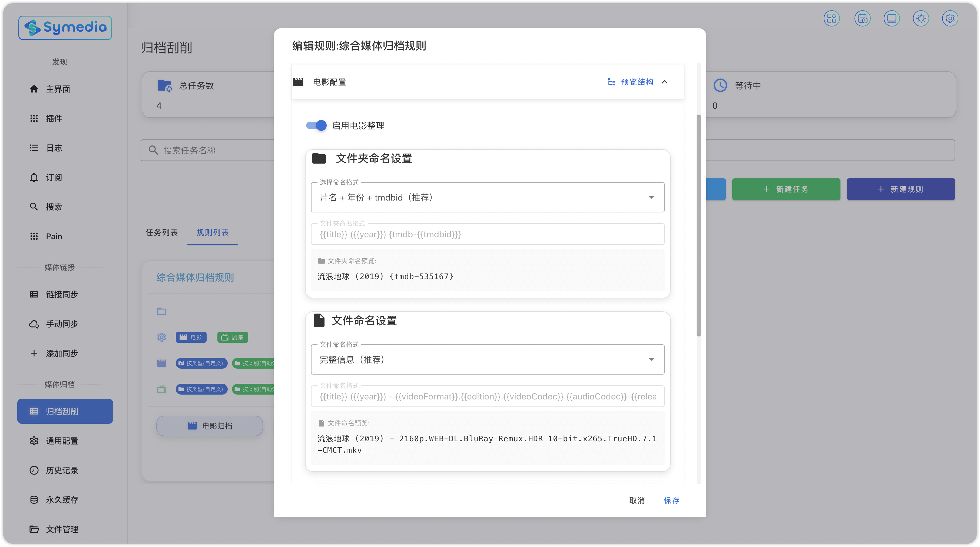The width and height of the screenshot is (980, 547).
Task: Open 历史记录 in sidebar
Action: [62, 470]
